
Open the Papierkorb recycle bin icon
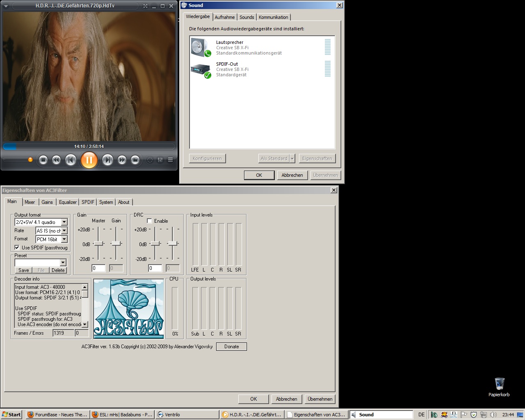point(499,387)
